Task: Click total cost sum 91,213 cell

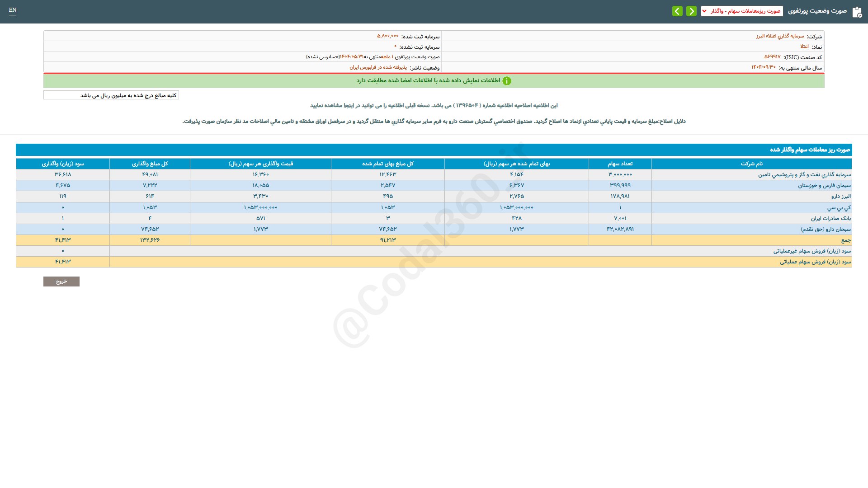Action: pyautogui.click(x=387, y=240)
